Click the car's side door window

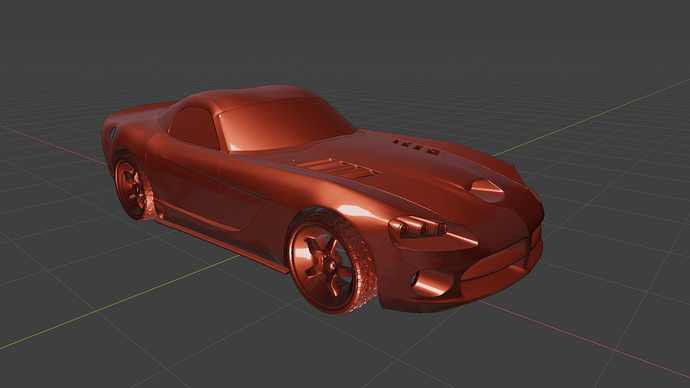tap(195, 128)
